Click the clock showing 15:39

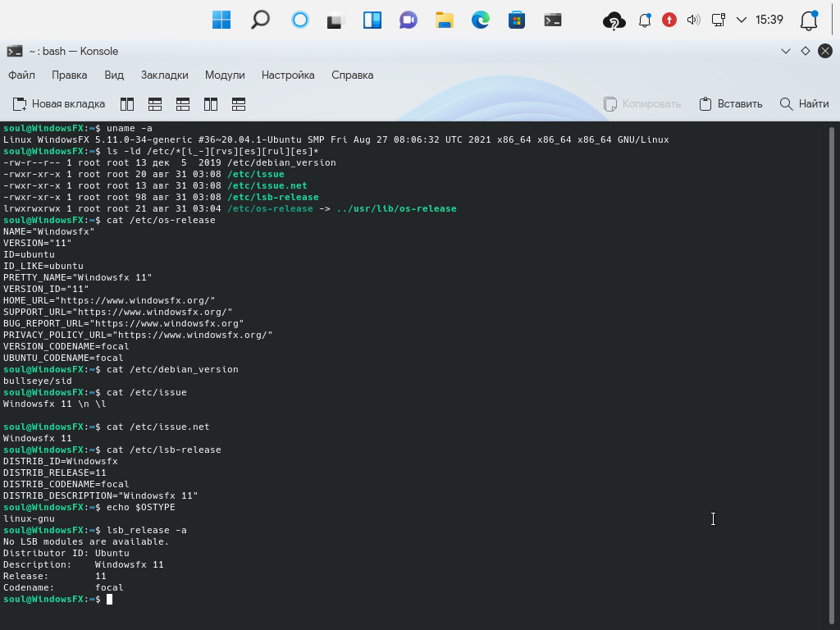(769, 20)
